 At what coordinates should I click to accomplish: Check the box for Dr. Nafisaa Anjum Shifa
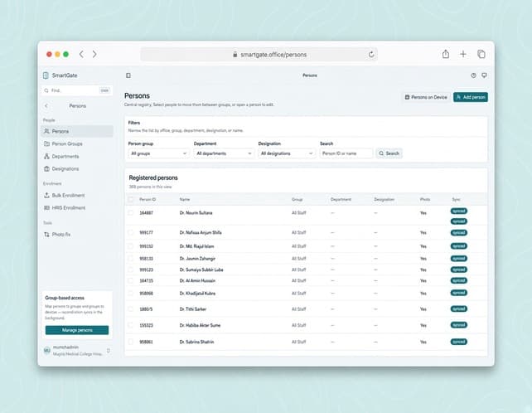[131, 233]
